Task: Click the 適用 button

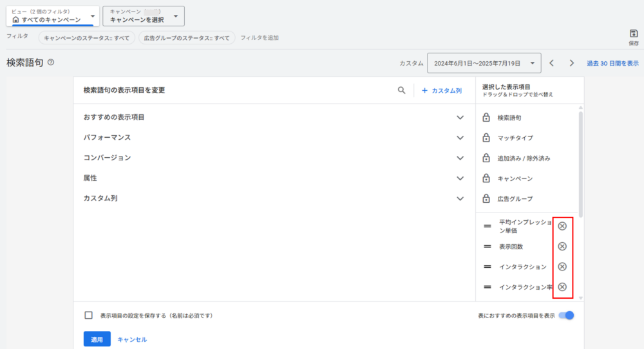Action: (x=97, y=339)
